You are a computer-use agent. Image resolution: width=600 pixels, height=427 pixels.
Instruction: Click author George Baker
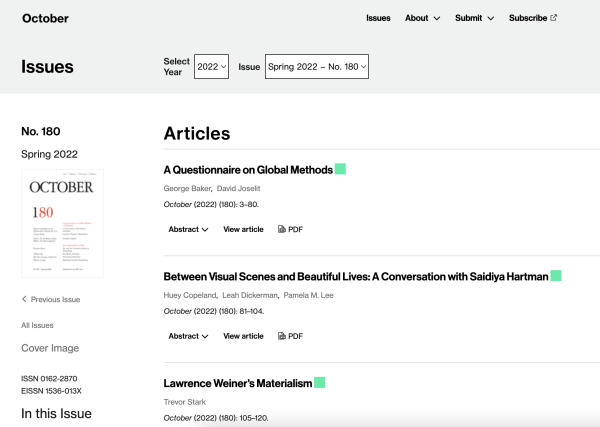tap(187, 188)
